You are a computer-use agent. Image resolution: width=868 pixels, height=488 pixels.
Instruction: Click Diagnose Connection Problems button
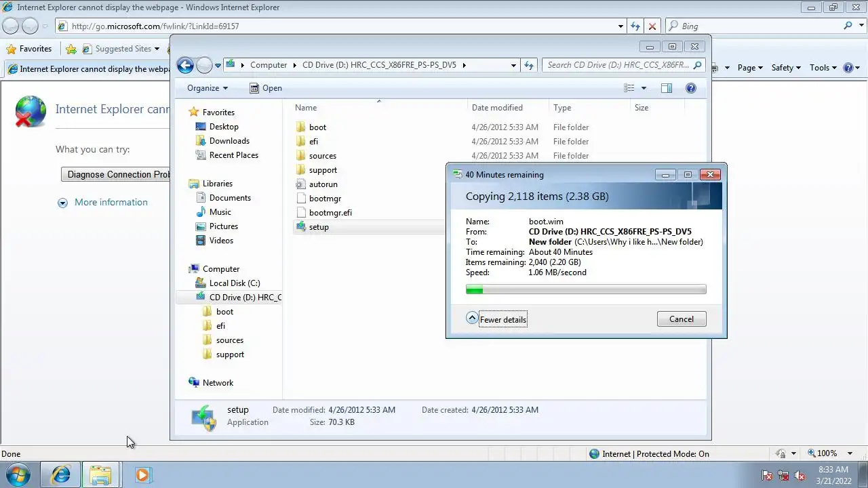coord(116,174)
